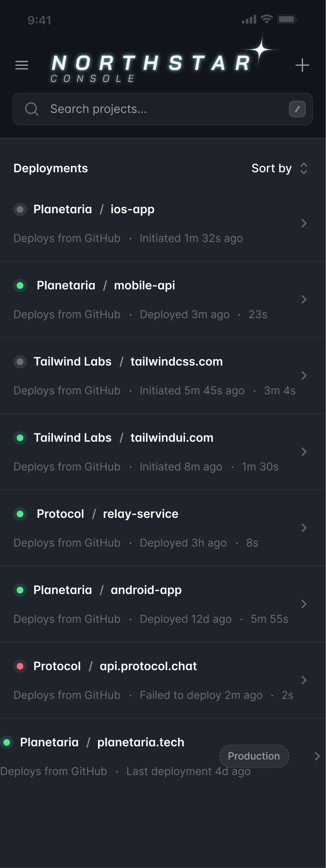The image size is (326, 868).
Task: Click the red failed status dot for api.protocol.chat
Action: (20, 666)
